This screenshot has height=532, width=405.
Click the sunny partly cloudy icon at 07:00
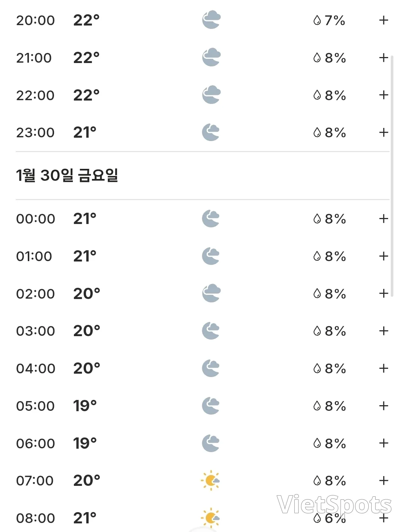click(211, 480)
